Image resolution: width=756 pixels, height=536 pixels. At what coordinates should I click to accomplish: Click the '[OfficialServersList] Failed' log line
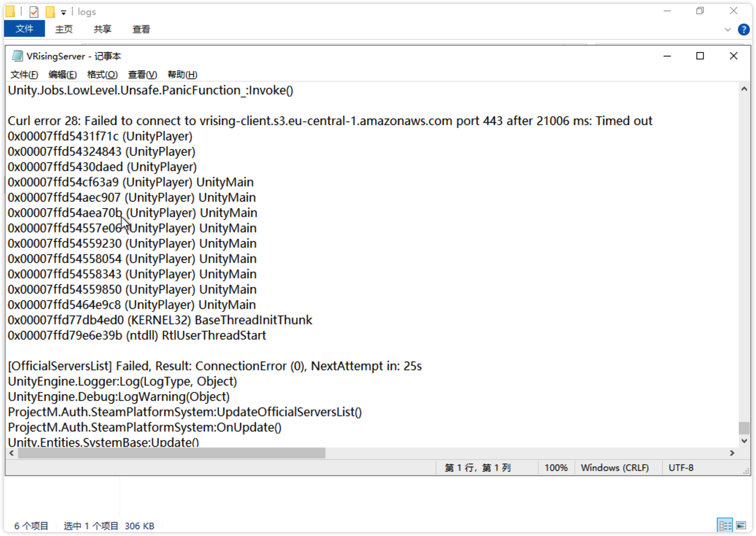tap(215, 367)
